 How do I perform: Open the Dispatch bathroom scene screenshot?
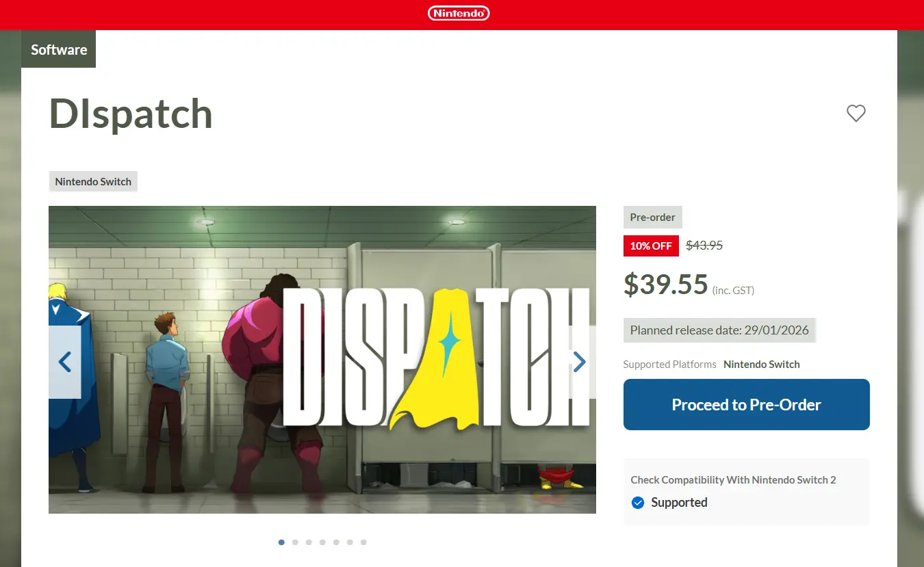tap(322, 360)
